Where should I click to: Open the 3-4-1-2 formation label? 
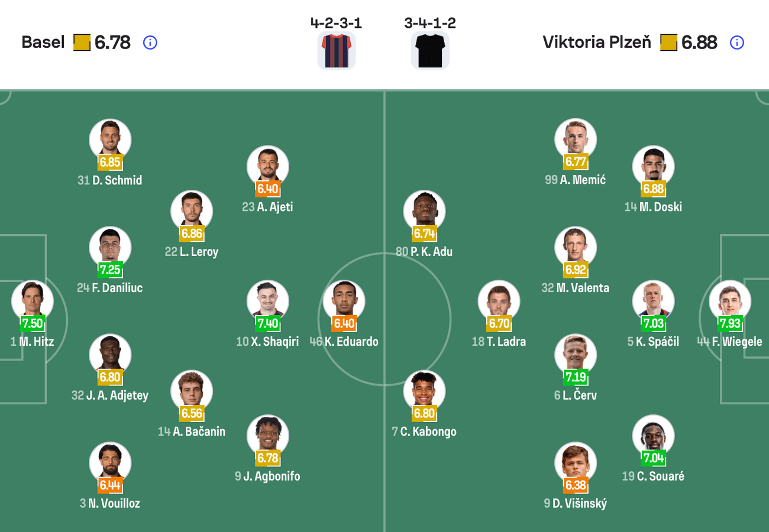[x=430, y=22]
